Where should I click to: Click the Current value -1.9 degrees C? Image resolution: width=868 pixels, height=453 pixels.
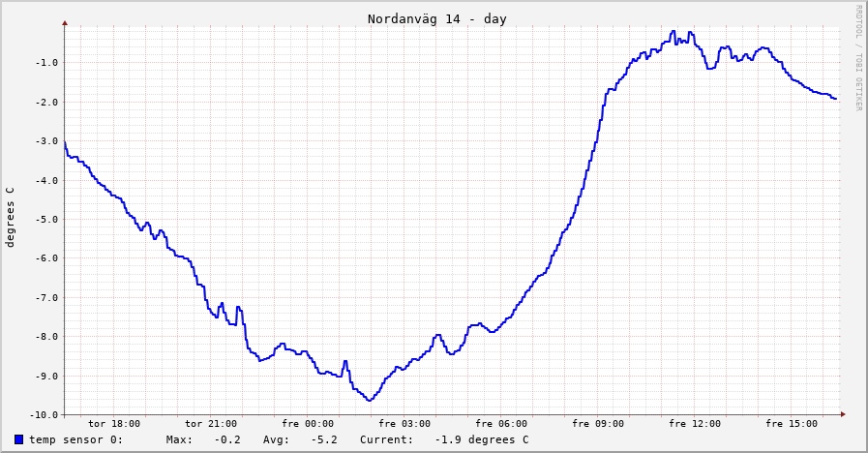[481, 439]
